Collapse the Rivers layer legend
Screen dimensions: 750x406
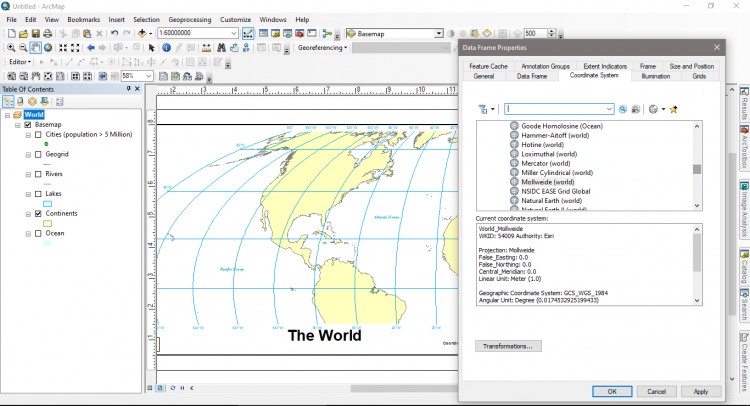[x=28, y=174]
